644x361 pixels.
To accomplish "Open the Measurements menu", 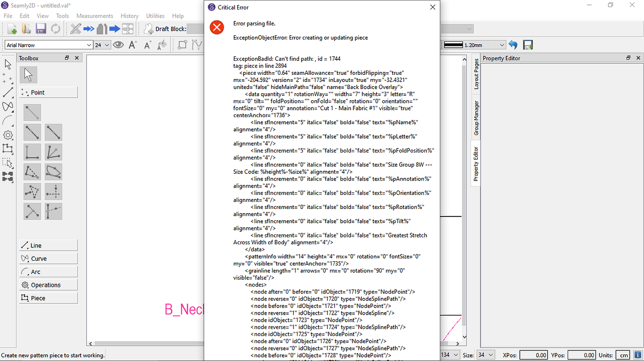I will click(x=94, y=15).
